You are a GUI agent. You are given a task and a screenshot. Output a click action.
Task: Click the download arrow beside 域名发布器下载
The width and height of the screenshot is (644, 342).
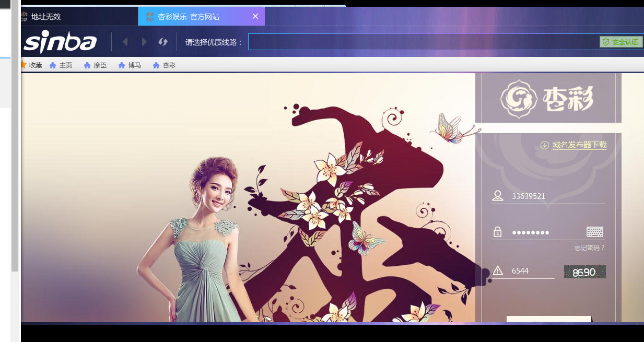[545, 145]
